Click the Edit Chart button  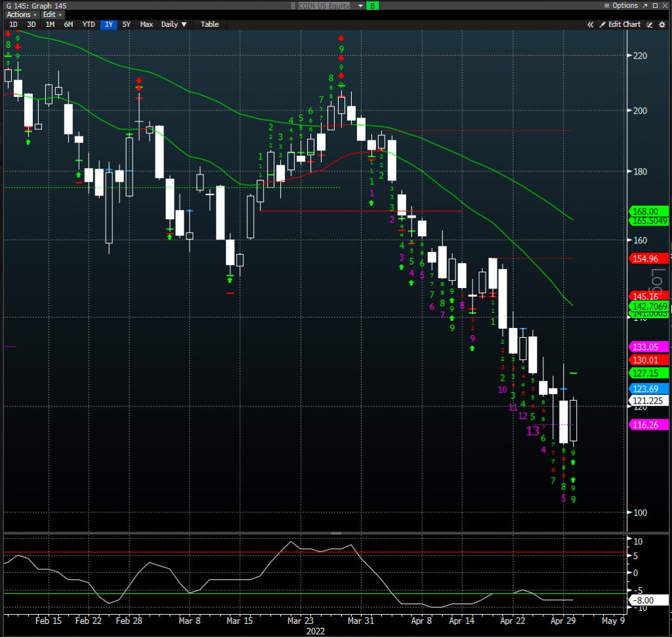[619, 24]
